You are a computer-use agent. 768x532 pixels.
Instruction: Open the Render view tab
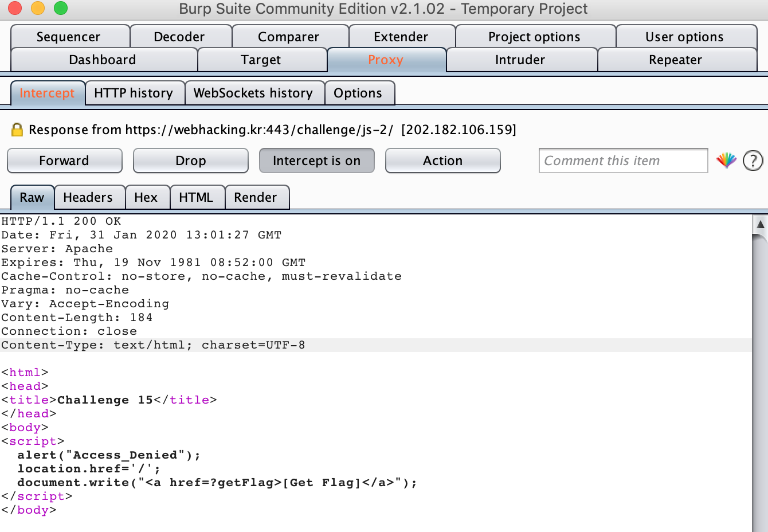pyautogui.click(x=257, y=197)
